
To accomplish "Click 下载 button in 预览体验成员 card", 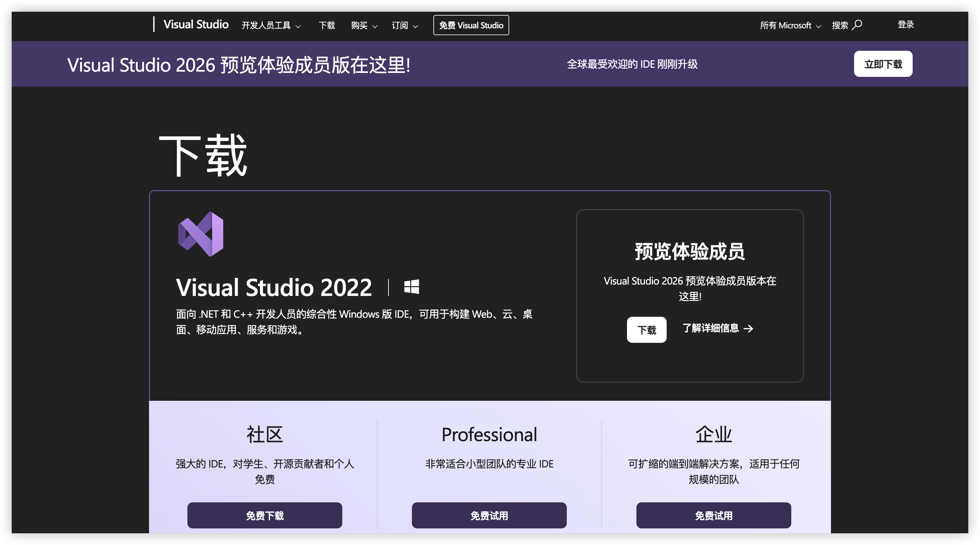I will tap(647, 329).
